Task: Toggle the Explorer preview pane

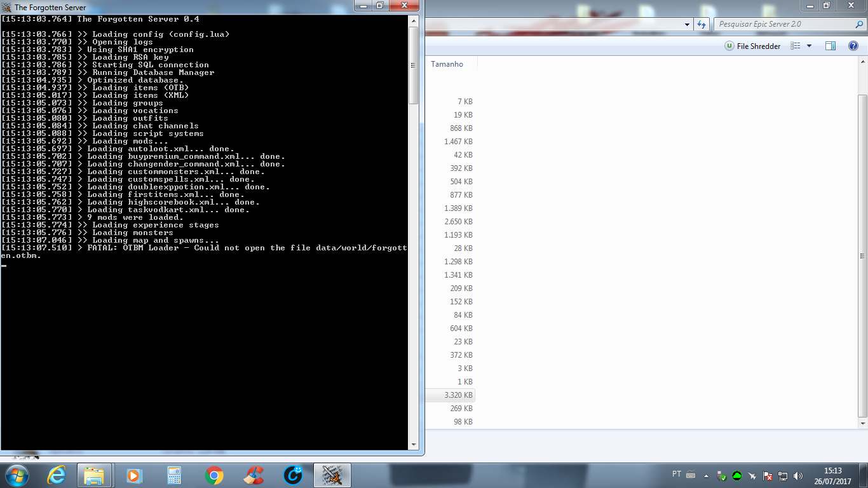Action: click(x=830, y=46)
